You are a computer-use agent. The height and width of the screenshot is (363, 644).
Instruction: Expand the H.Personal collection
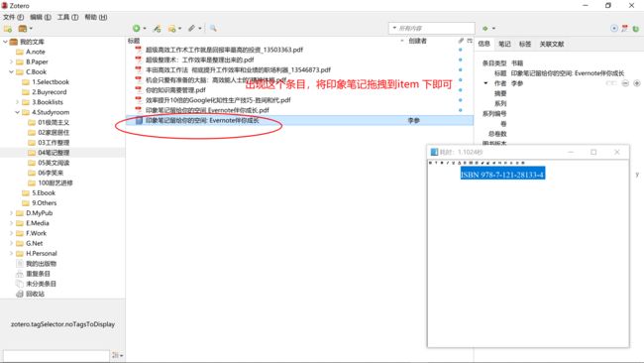click(x=11, y=253)
